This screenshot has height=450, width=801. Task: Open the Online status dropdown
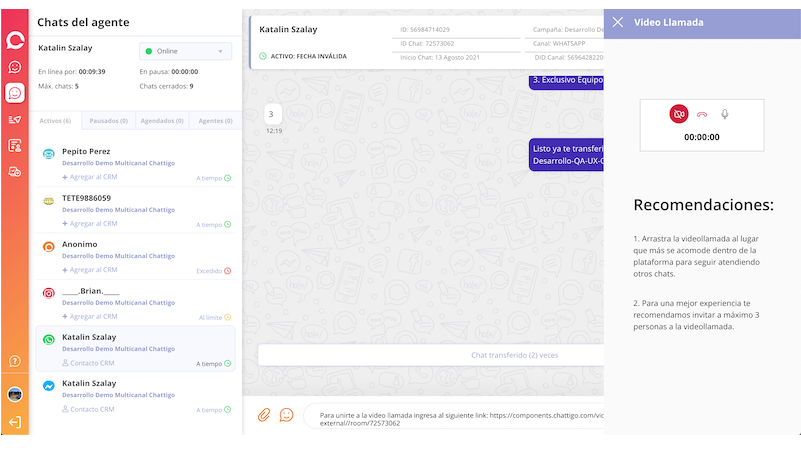click(185, 51)
